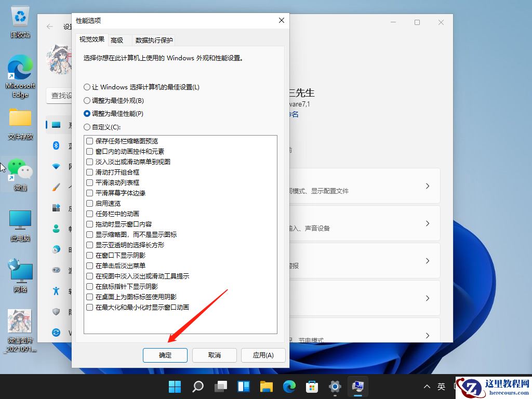The height and width of the screenshot is (399, 532).
Task: Open Microsoft Store from the taskbar
Action: coord(312,387)
